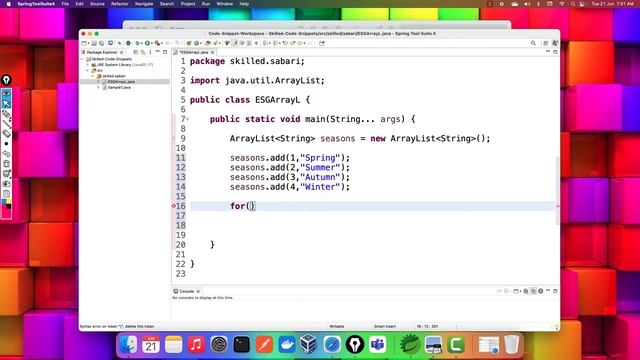The image size is (640, 360).
Task: Open the File menu
Action: point(65,4)
